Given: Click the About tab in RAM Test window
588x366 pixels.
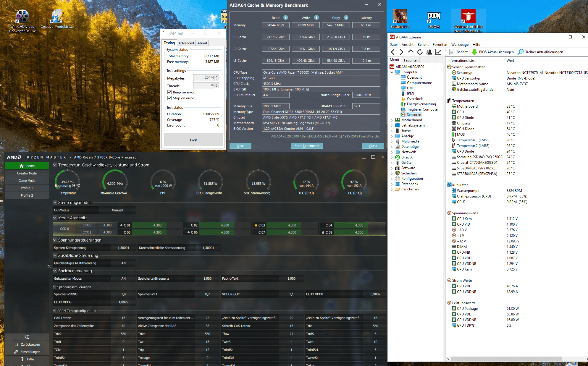Looking at the screenshot, I should [202, 43].
